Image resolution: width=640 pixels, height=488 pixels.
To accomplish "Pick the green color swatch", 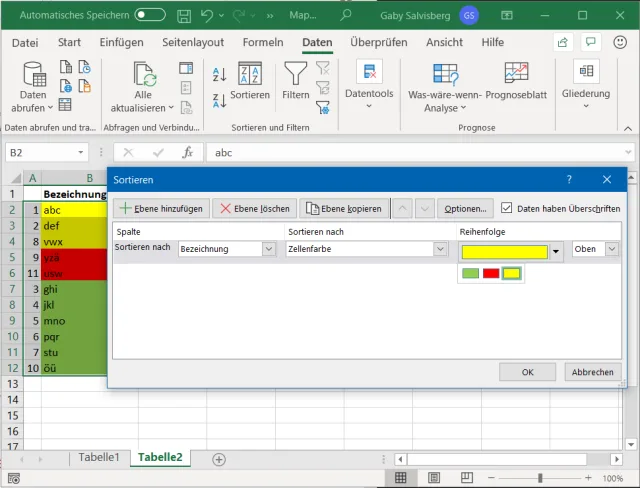I will click(x=471, y=273).
